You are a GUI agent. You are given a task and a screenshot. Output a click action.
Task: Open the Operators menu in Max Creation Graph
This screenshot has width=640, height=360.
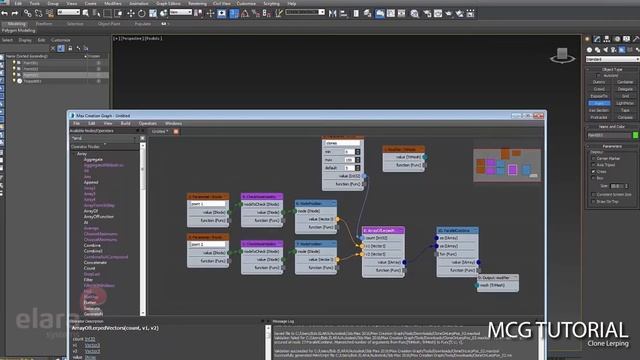coord(147,123)
